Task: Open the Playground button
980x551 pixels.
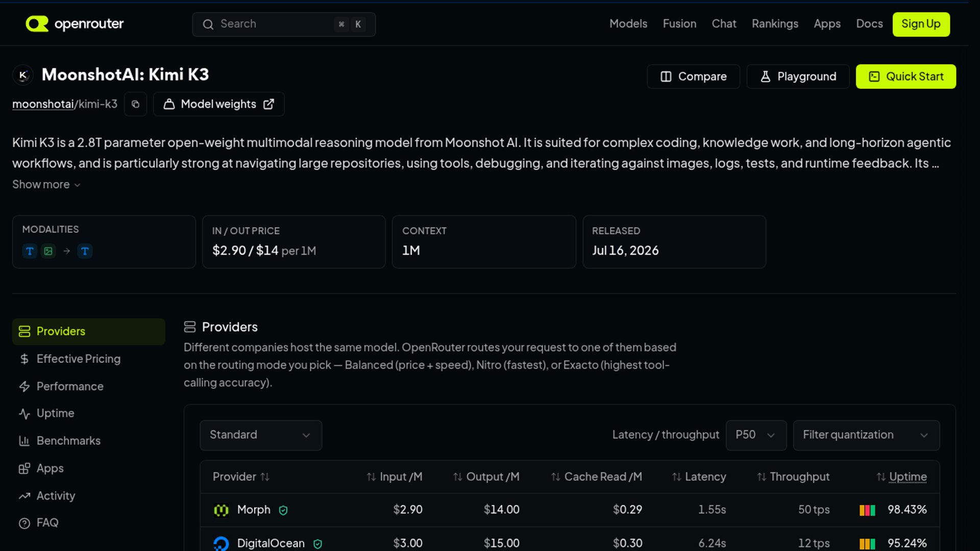Action: [798, 77]
